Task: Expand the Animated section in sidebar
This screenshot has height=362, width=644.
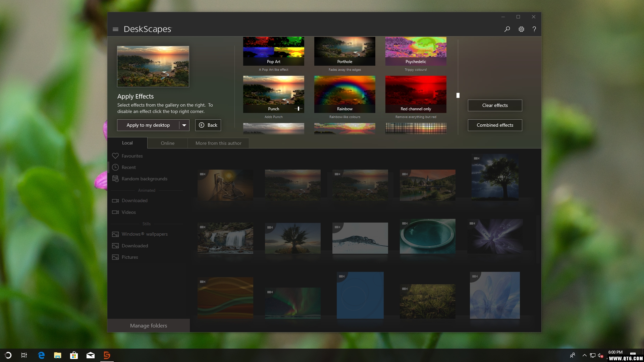Action: pos(146,190)
